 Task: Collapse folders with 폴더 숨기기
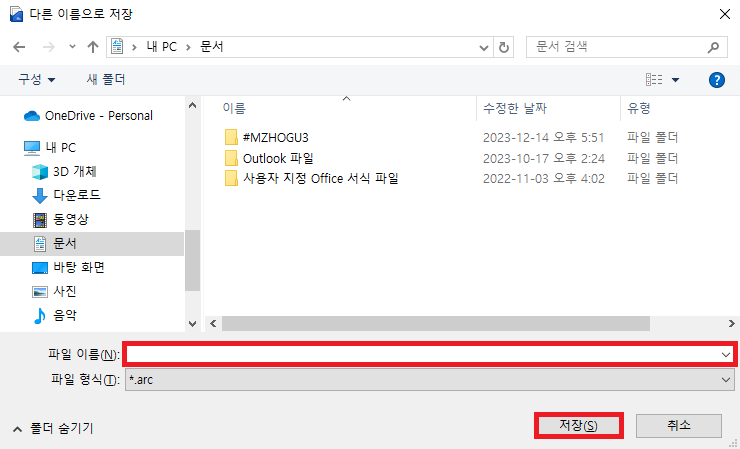click(x=53, y=429)
